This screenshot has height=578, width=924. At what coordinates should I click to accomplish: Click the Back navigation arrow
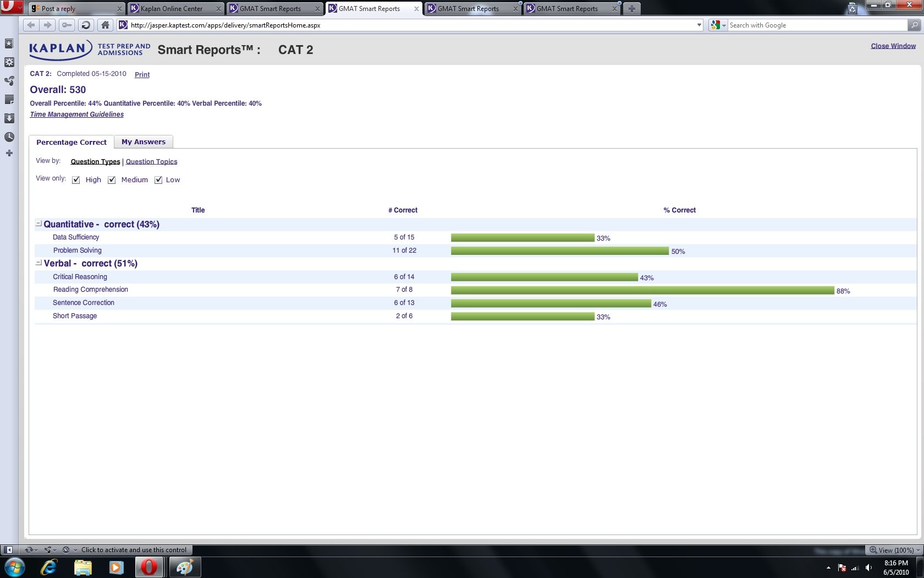click(x=31, y=25)
